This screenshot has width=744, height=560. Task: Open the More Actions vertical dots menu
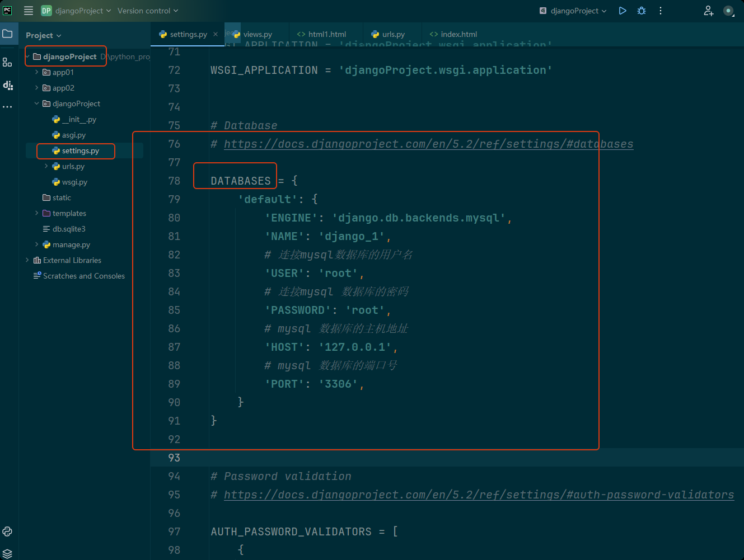pyautogui.click(x=661, y=11)
